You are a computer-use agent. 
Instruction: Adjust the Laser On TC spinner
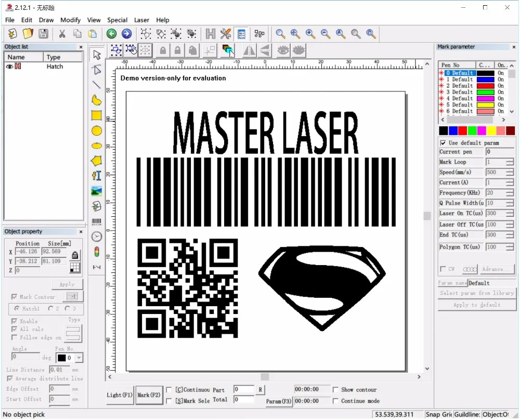(x=510, y=214)
